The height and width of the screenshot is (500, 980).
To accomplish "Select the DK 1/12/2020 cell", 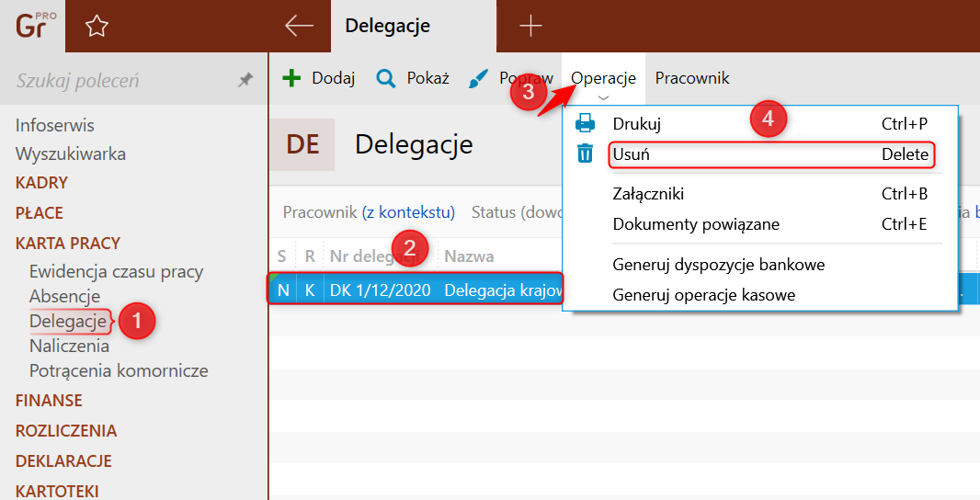I will coord(380,290).
